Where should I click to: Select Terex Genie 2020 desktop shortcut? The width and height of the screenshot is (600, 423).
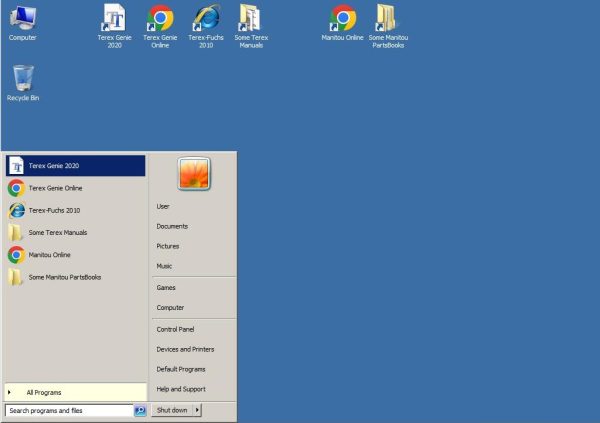click(114, 26)
